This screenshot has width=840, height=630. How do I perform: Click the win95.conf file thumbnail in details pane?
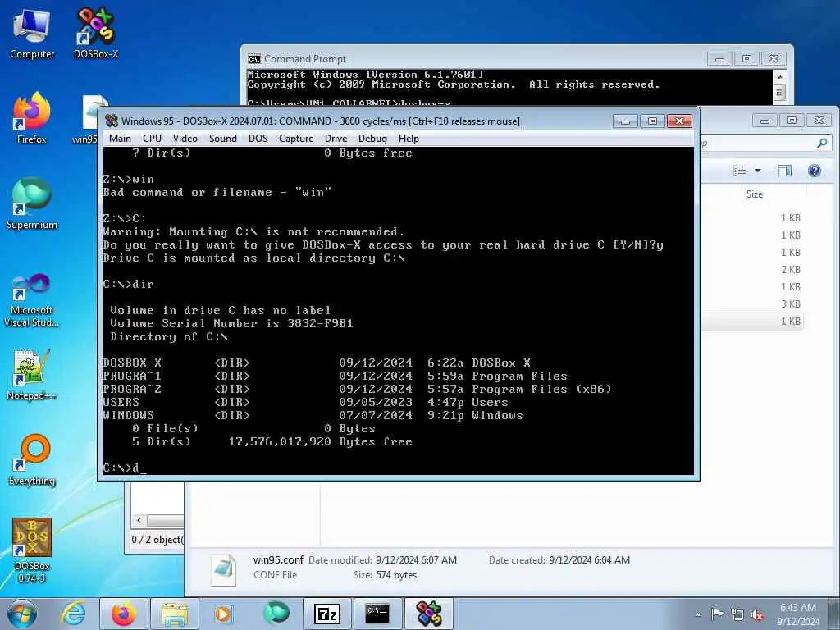(223, 570)
